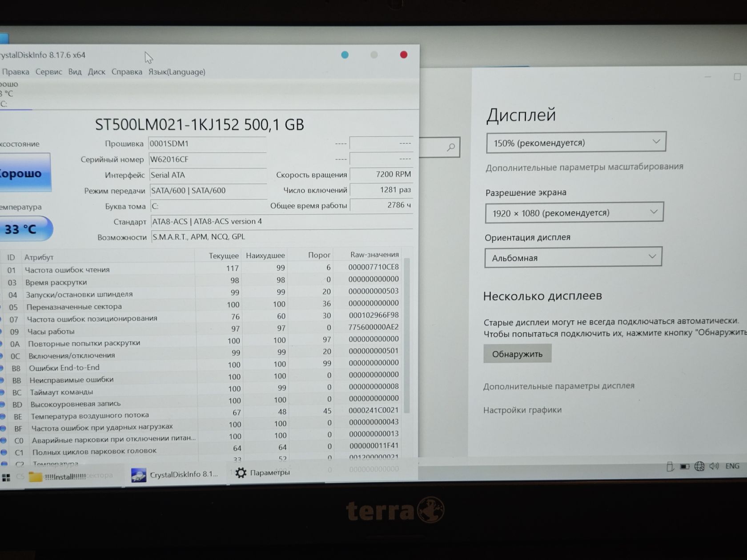This screenshot has width=747, height=560.
Task: Click the battery tray icon
Action: pos(685,466)
